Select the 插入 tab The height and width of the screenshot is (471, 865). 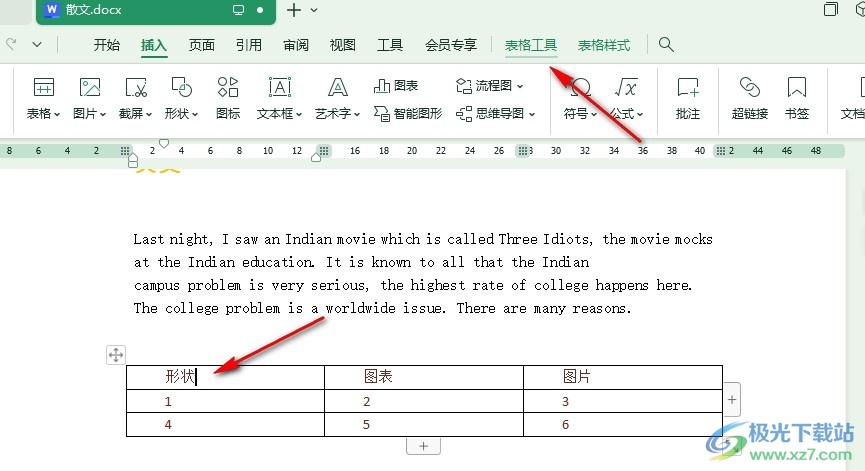(154, 45)
